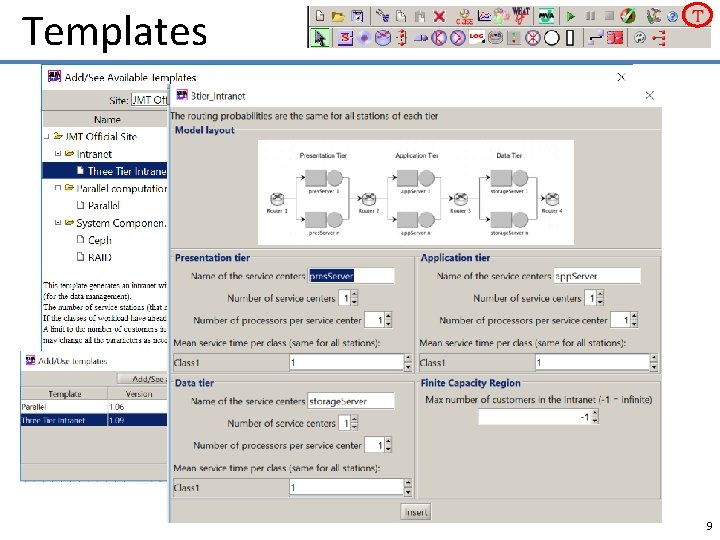Activate the selection arrow tool
The width and height of the screenshot is (720, 540).
(320, 38)
